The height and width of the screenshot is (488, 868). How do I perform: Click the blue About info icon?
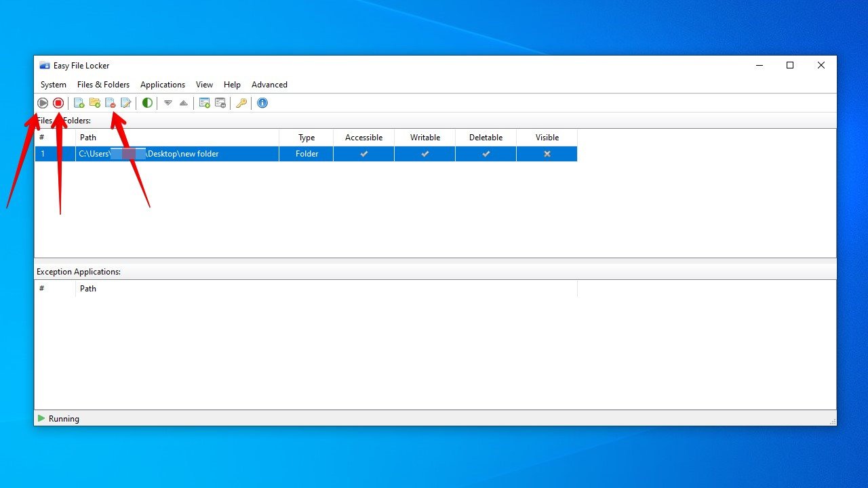(x=262, y=103)
